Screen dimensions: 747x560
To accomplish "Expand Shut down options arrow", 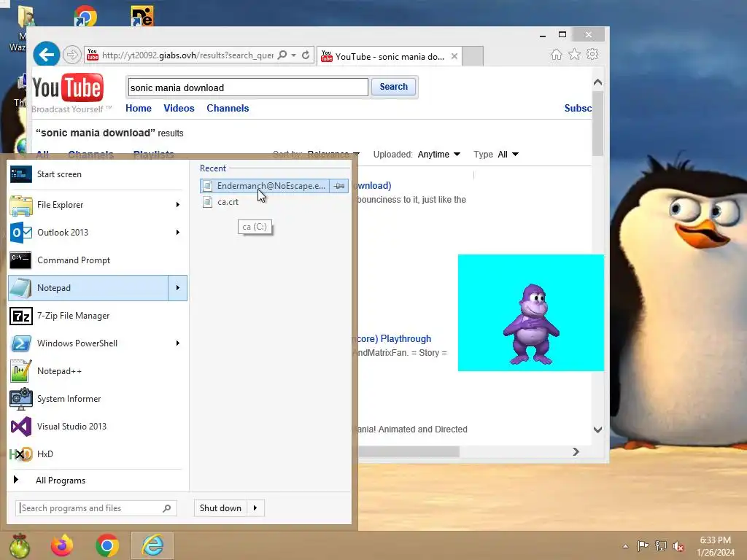I will point(255,508).
